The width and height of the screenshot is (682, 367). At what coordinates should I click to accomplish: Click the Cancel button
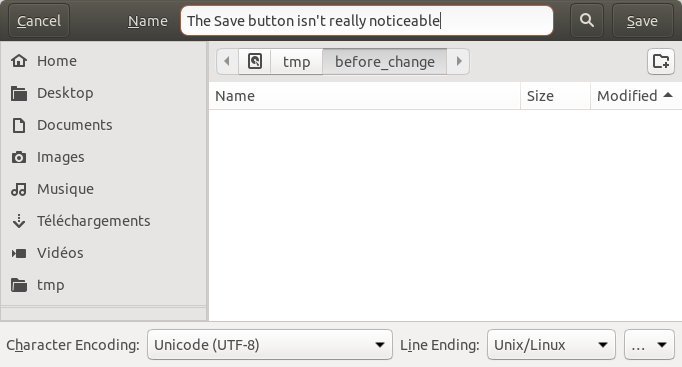[x=39, y=20]
